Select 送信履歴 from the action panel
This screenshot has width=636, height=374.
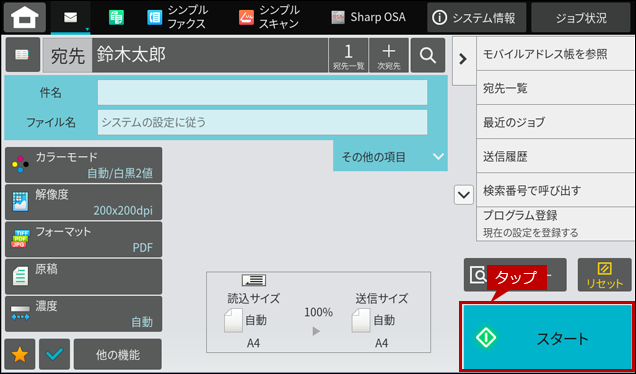555,156
